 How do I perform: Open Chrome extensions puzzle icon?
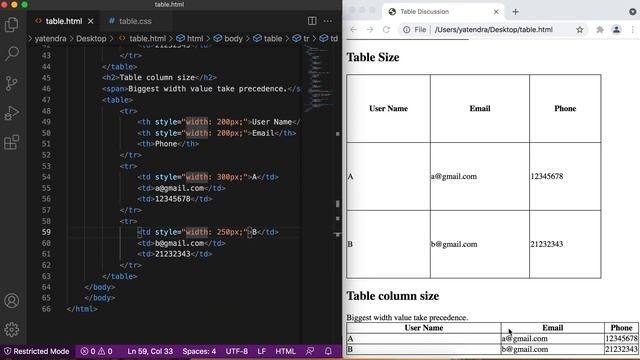tap(600, 29)
